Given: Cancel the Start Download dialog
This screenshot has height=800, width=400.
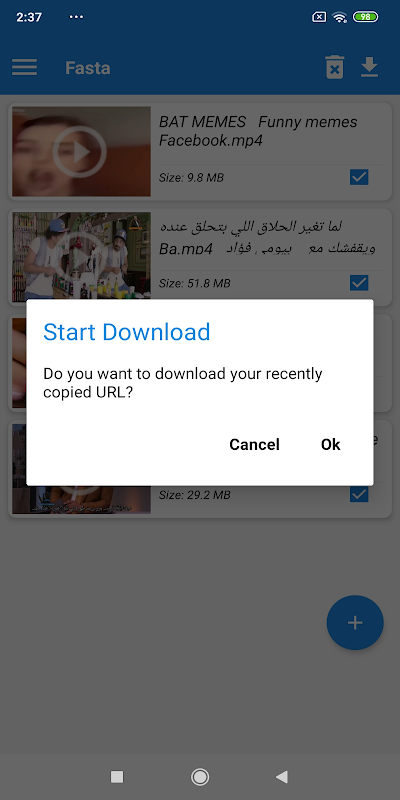Looking at the screenshot, I should point(255,444).
